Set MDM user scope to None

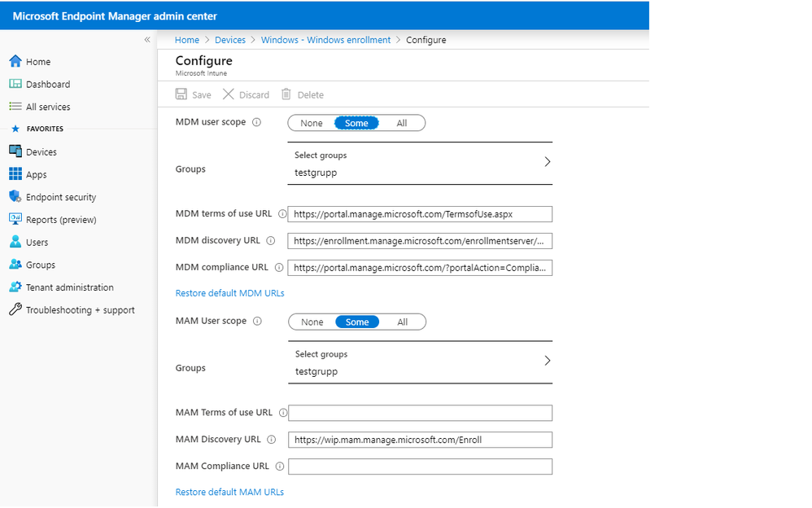click(x=312, y=124)
